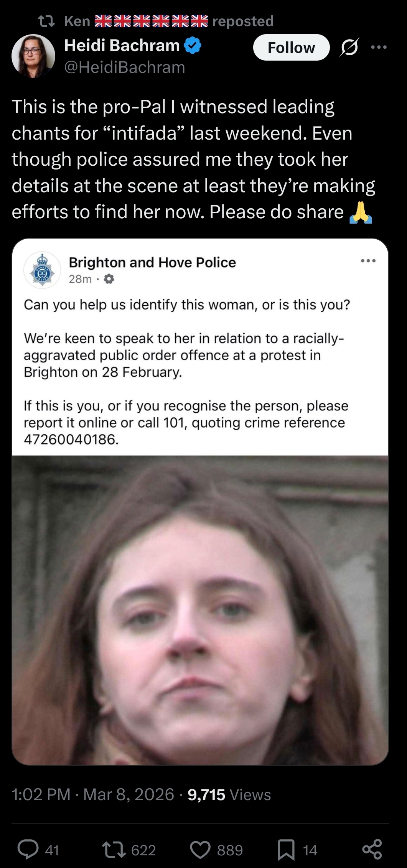407x868 pixels.
Task: Tap the 1:02 PM Mar 8, 2026 timestamp
Action: 93,795
